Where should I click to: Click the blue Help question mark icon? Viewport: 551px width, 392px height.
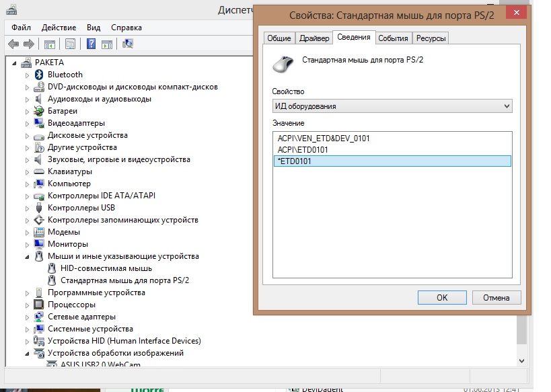[x=91, y=44]
